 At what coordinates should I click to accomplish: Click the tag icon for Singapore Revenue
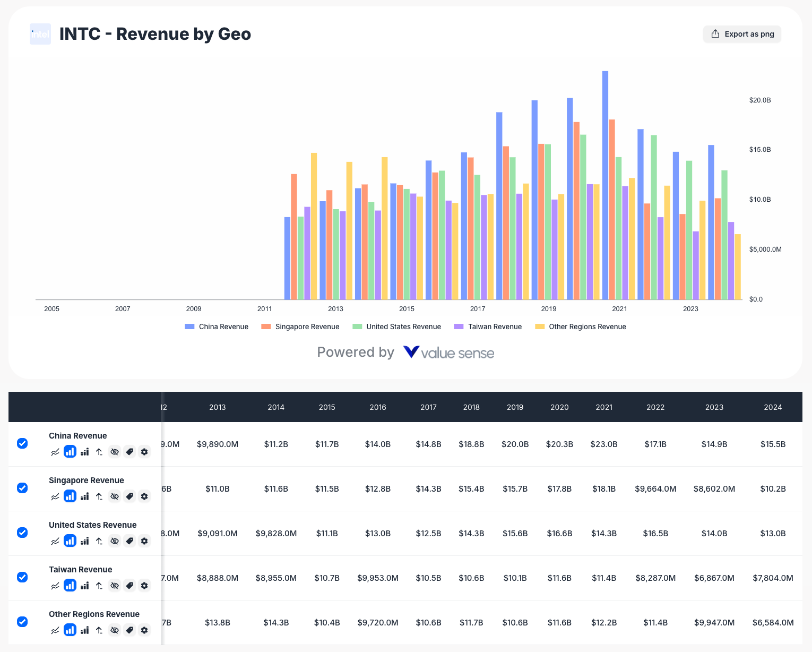point(129,496)
